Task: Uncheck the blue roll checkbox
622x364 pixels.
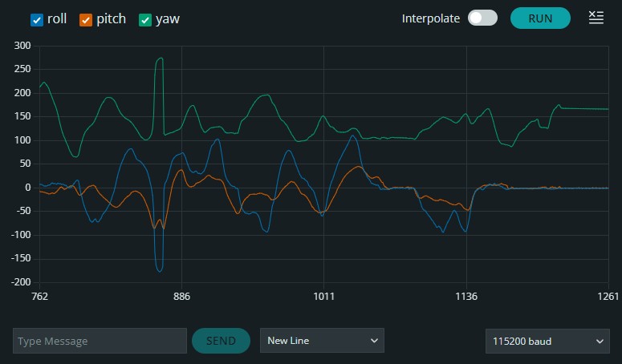Action: tap(37, 19)
